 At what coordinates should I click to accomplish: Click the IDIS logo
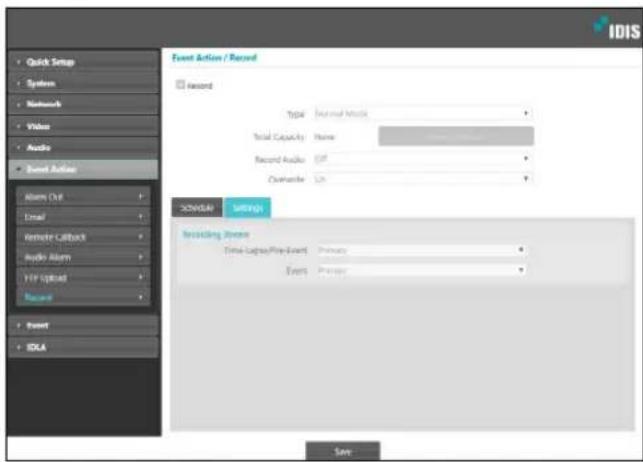coord(616,28)
